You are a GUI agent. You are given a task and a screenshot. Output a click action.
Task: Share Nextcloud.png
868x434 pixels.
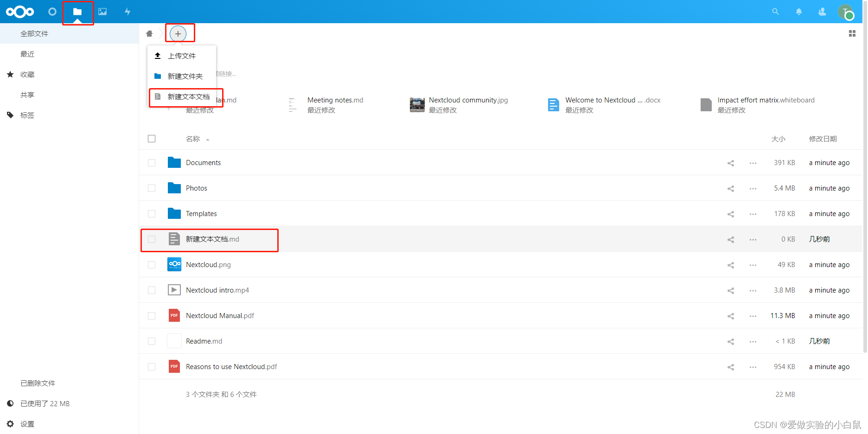(x=731, y=265)
